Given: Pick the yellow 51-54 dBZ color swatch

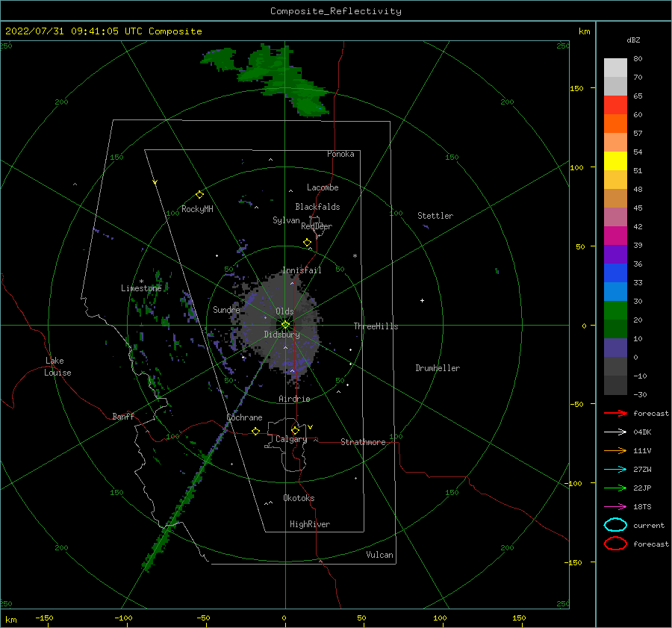Looking at the screenshot, I should coord(615,161).
